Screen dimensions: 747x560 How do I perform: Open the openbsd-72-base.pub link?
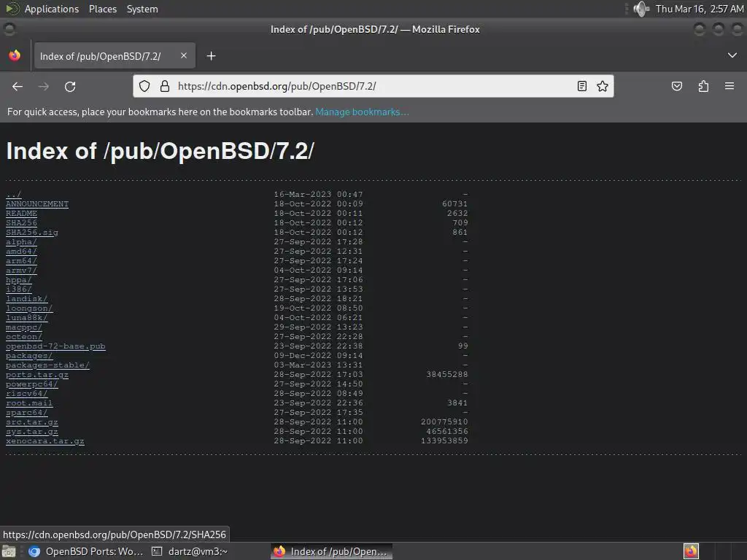[x=55, y=346]
